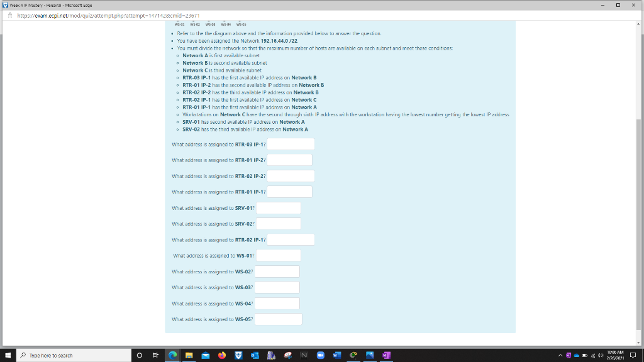This screenshot has height=362, width=644.
Task: Focus the SRV-02 address answer box
Action: (x=279, y=224)
